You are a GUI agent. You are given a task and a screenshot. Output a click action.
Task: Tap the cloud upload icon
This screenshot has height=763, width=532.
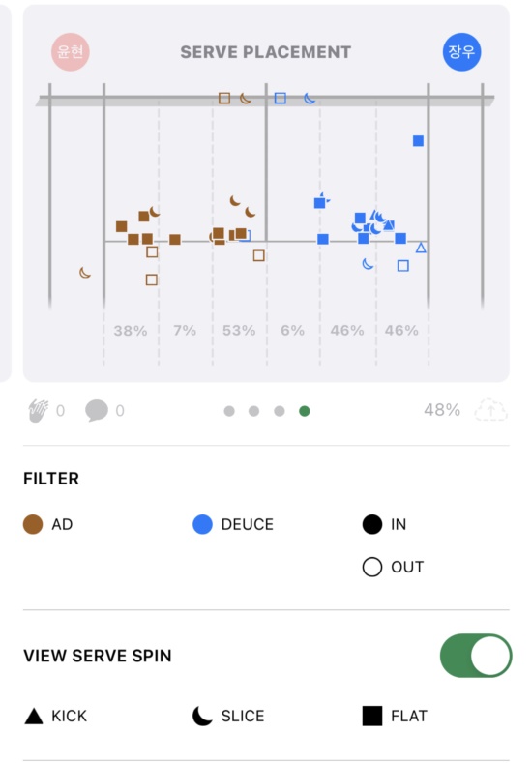(x=490, y=410)
